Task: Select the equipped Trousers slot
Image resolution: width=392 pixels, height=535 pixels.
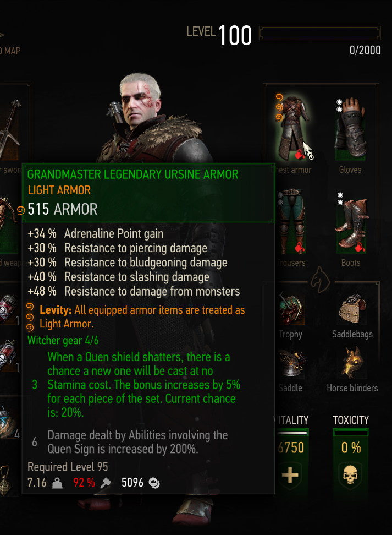Action: pyautogui.click(x=291, y=221)
